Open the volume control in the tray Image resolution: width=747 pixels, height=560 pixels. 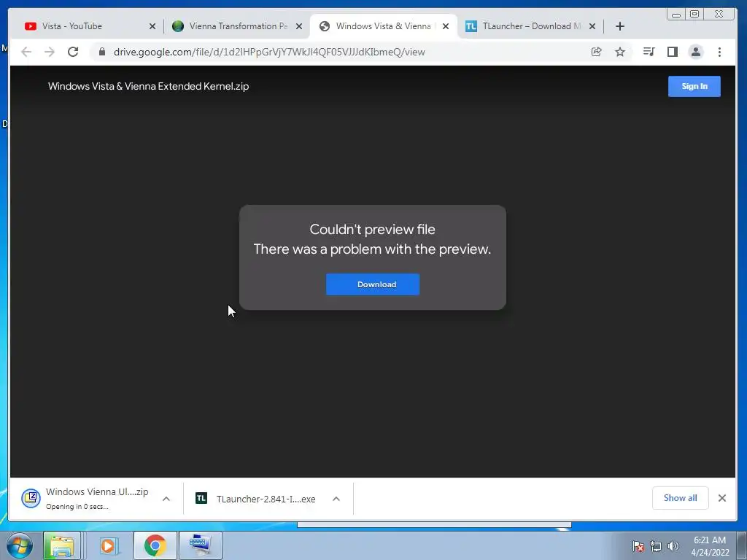(673, 546)
